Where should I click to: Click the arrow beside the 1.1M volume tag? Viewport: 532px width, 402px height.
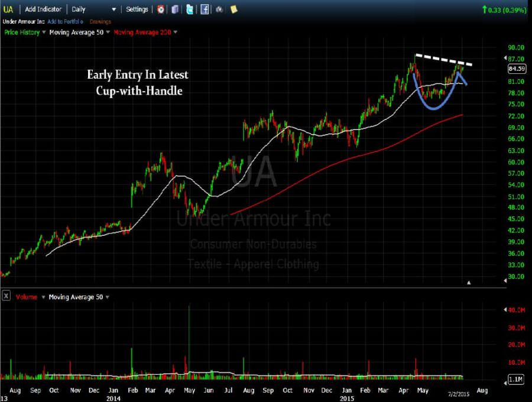(505, 382)
